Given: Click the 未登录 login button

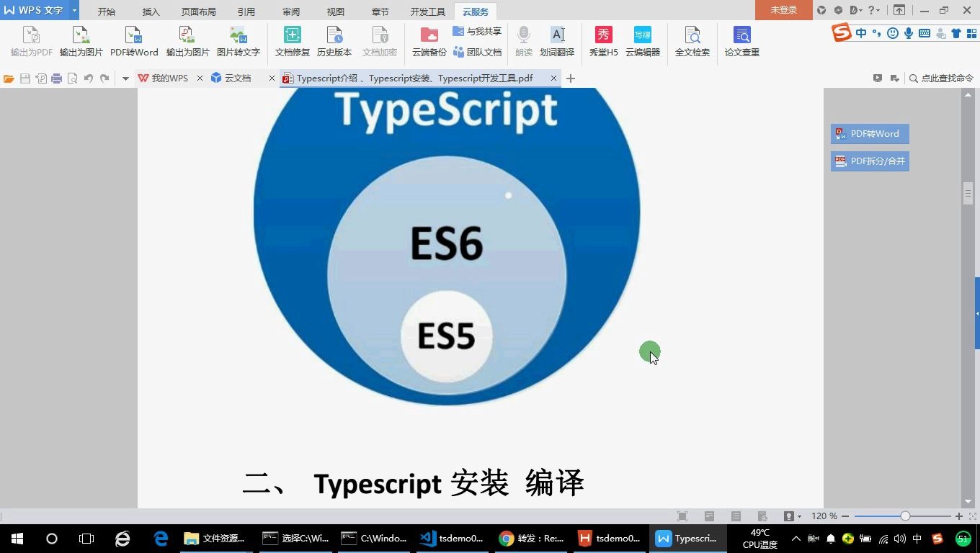Looking at the screenshot, I should click(x=784, y=10).
